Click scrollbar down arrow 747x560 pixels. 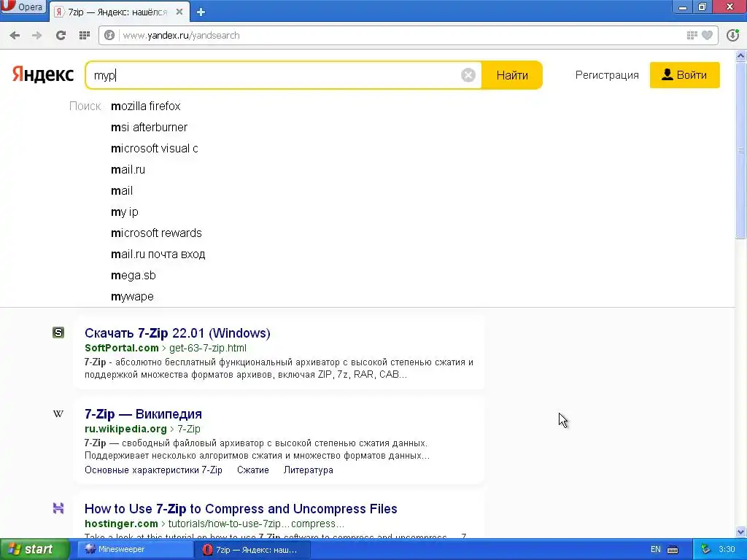point(741,532)
